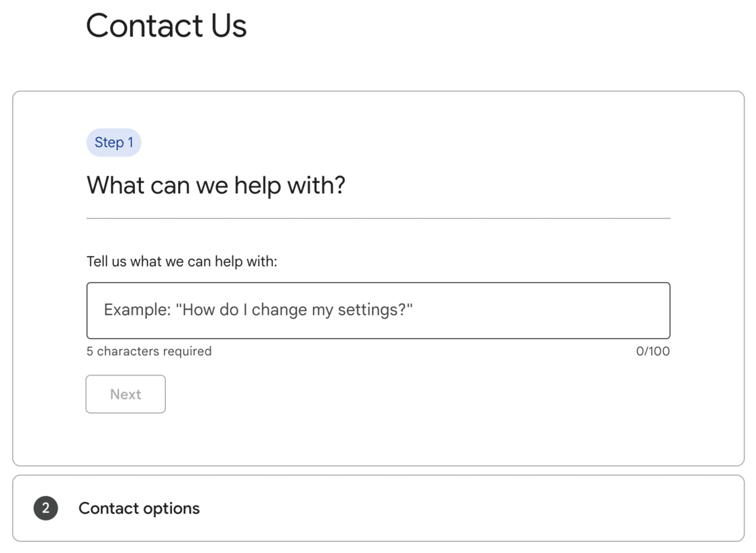This screenshot has height=553, width=756.
Task: Click the Step 1 panel card
Action: (x=378, y=278)
